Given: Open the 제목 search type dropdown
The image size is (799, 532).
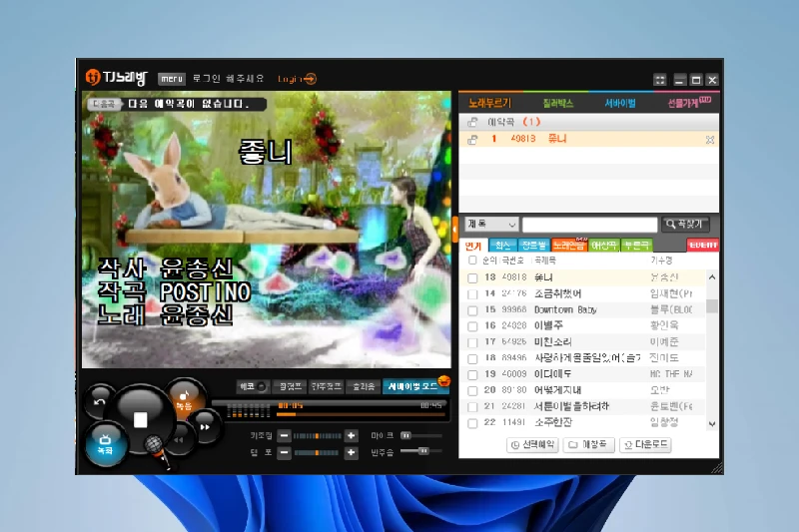Looking at the screenshot, I should [x=491, y=224].
